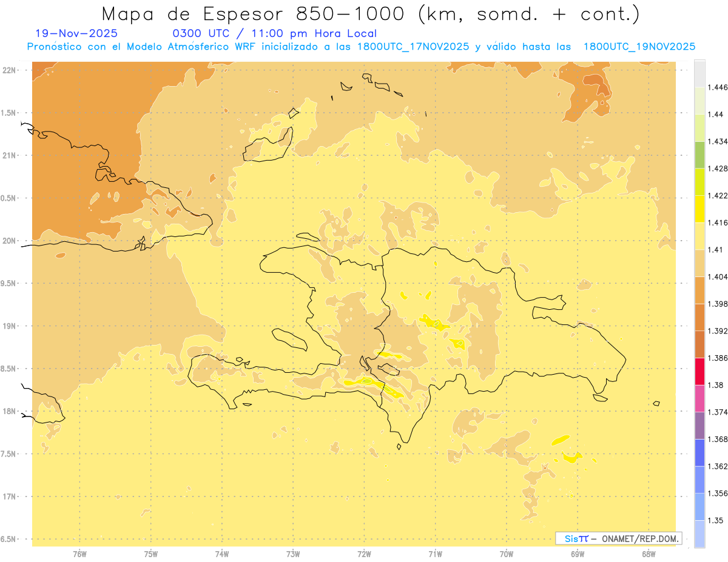Pick the bright yellow swatch between 1.416 and 1.422
728x562 pixels.
[x=699, y=209]
